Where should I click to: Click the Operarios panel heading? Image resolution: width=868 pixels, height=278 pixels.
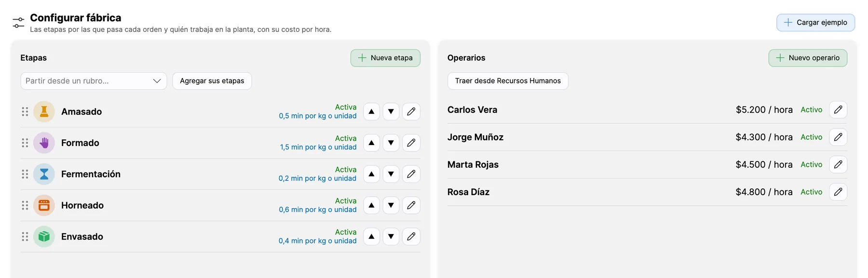(466, 58)
